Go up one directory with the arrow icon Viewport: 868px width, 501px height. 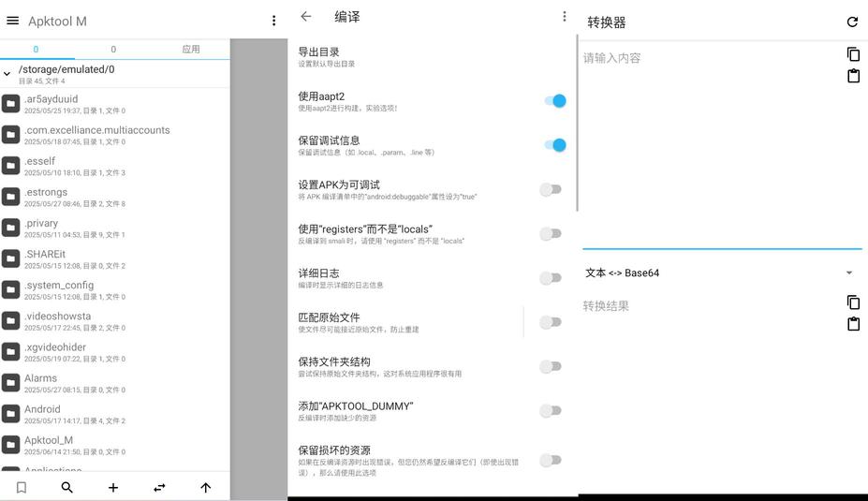click(x=205, y=487)
